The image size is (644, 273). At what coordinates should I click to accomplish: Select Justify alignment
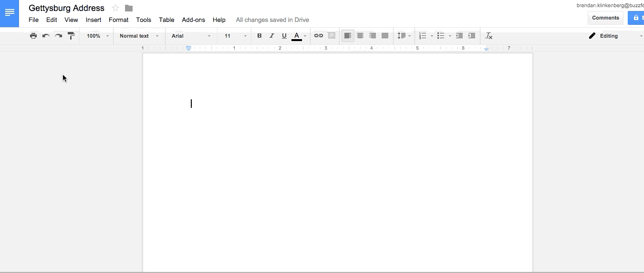coord(385,36)
